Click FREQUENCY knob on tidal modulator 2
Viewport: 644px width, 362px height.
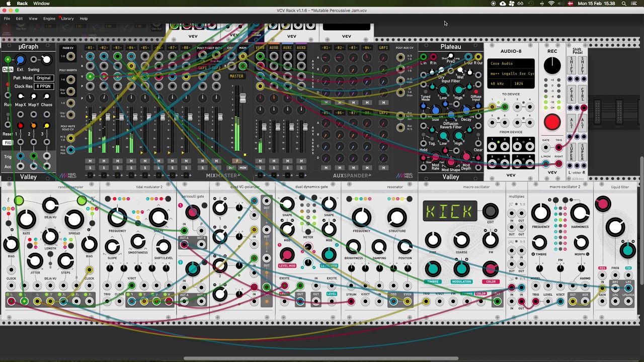click(117, 217)
